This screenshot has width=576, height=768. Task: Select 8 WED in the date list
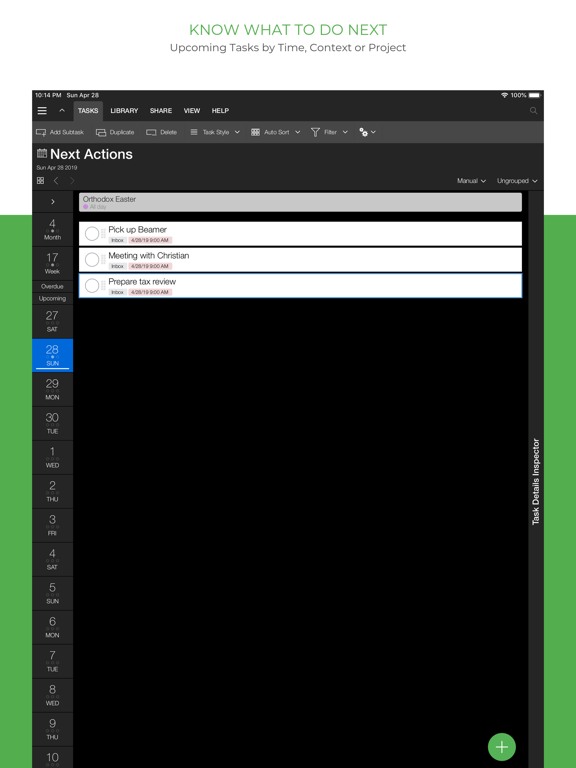[x=52, y=695]
